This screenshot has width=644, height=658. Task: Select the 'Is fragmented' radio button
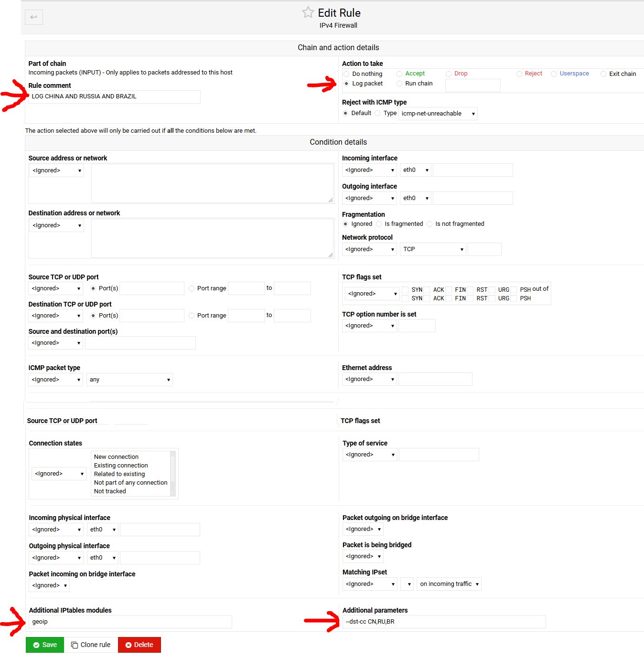379,224
